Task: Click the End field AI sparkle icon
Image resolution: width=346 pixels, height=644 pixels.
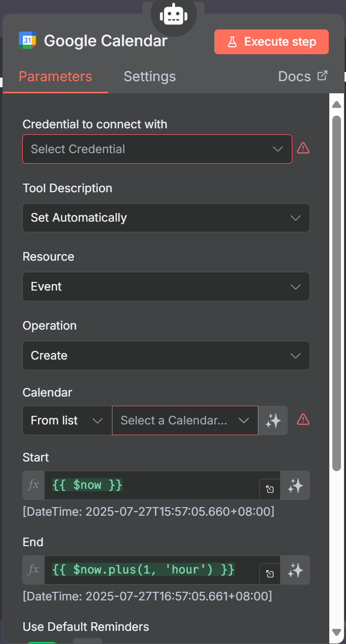Action: [x=295, y=570]
